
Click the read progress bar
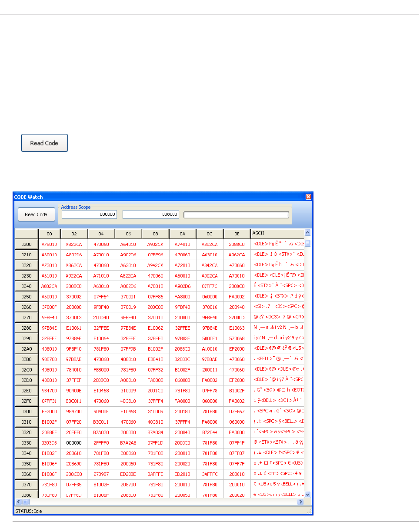(x=236, y=214)
